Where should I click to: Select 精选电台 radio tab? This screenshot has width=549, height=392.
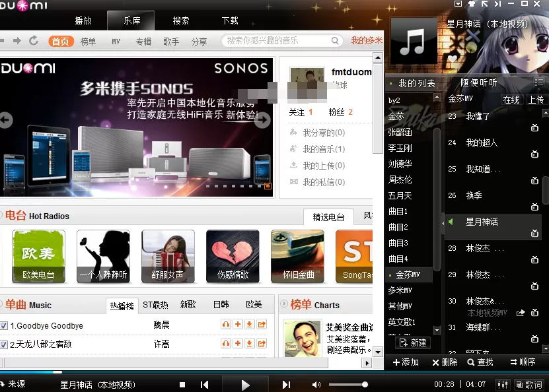coord(328,217)
